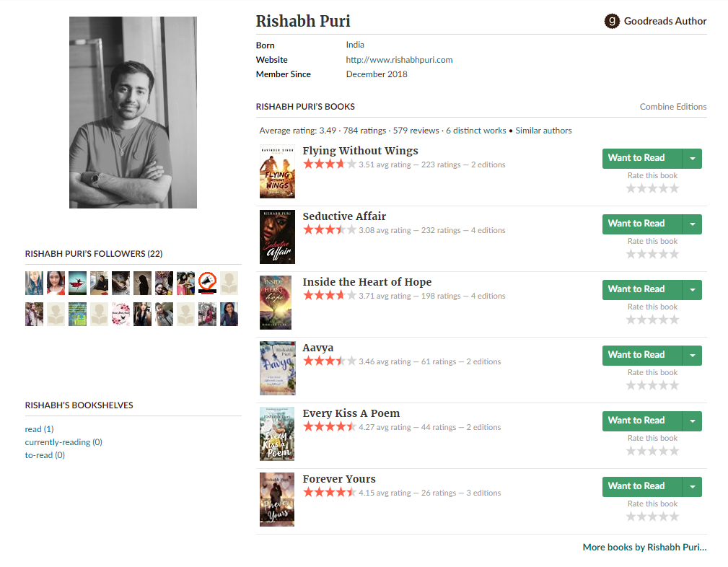
Task: Click the fifth star to rate Seductive Affair
Action: 674,253
